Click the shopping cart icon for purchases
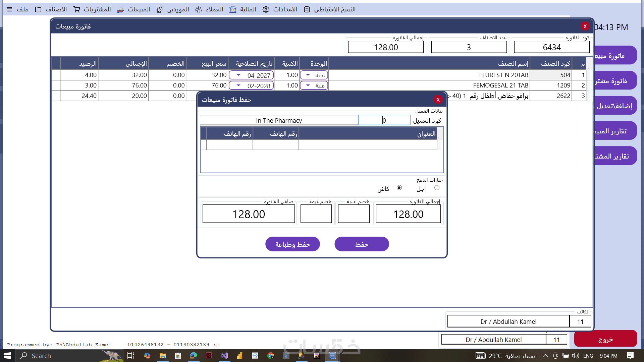Screen dimensions: 644x362 [77, 9]
